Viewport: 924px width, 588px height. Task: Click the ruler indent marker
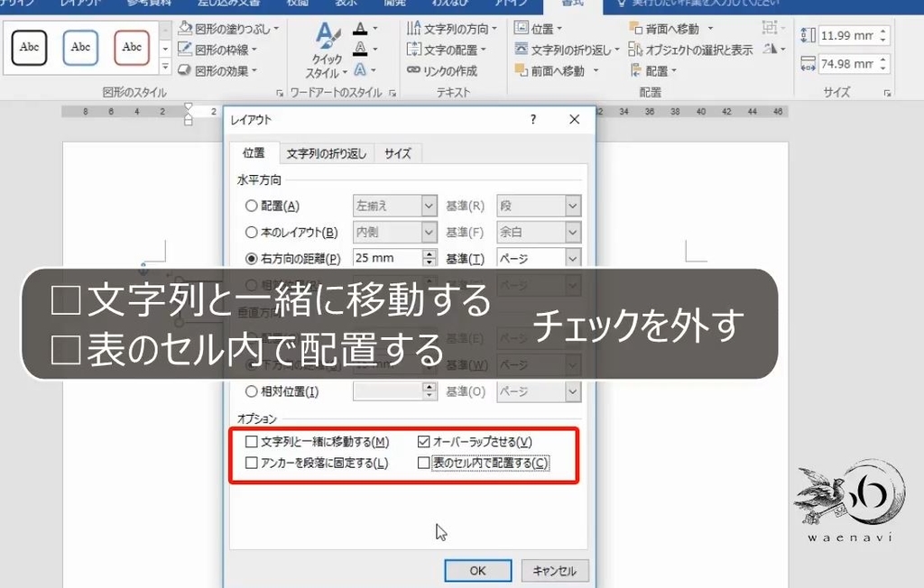(188, 115)
